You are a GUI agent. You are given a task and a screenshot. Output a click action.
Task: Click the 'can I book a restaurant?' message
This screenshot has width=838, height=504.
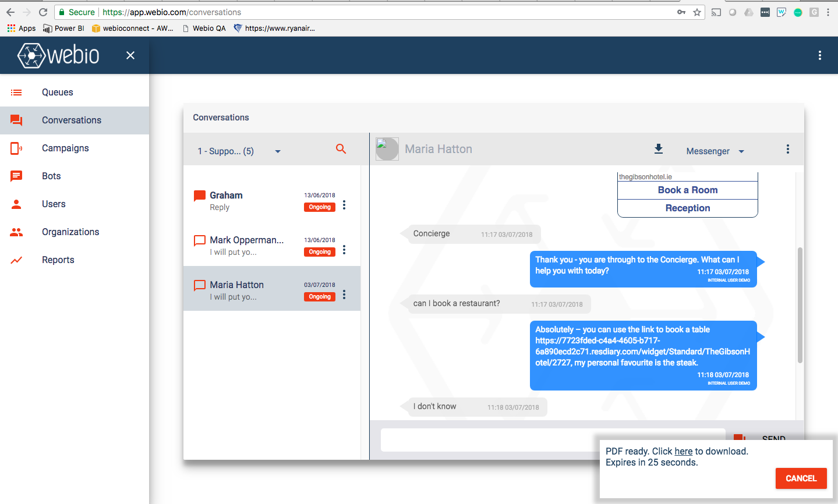(x=495, y=304)
